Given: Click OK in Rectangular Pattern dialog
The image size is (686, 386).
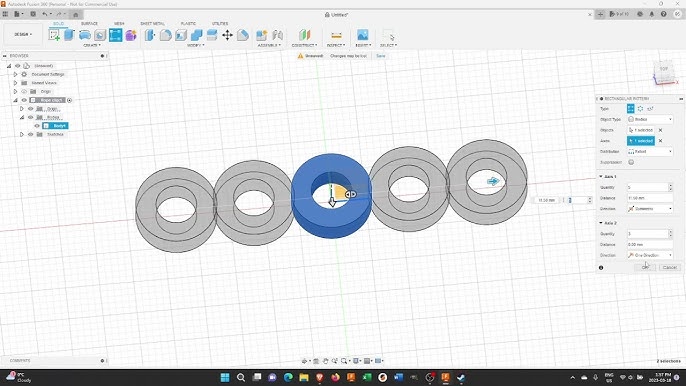Looking at the screenshot, I should pos(645,267).
